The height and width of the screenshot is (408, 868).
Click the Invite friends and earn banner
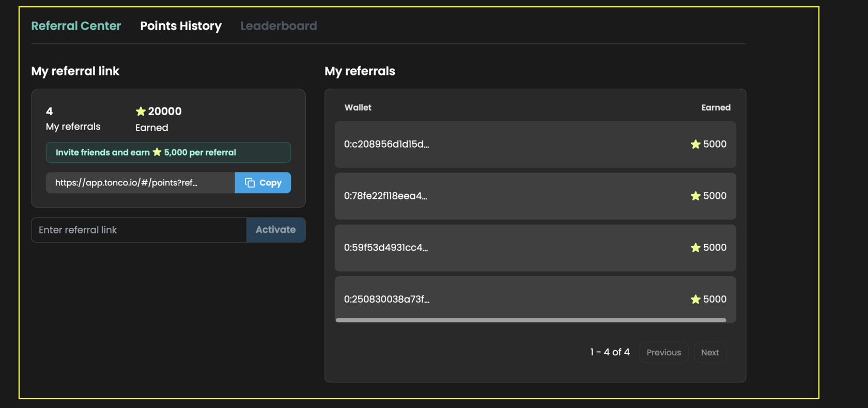[x=168, y=152]
